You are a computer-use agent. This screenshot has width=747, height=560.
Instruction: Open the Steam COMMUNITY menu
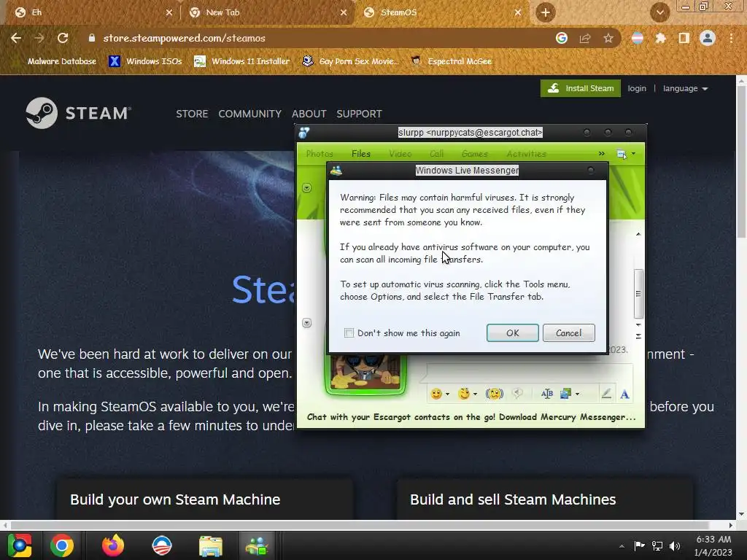(x=249, y=114)
